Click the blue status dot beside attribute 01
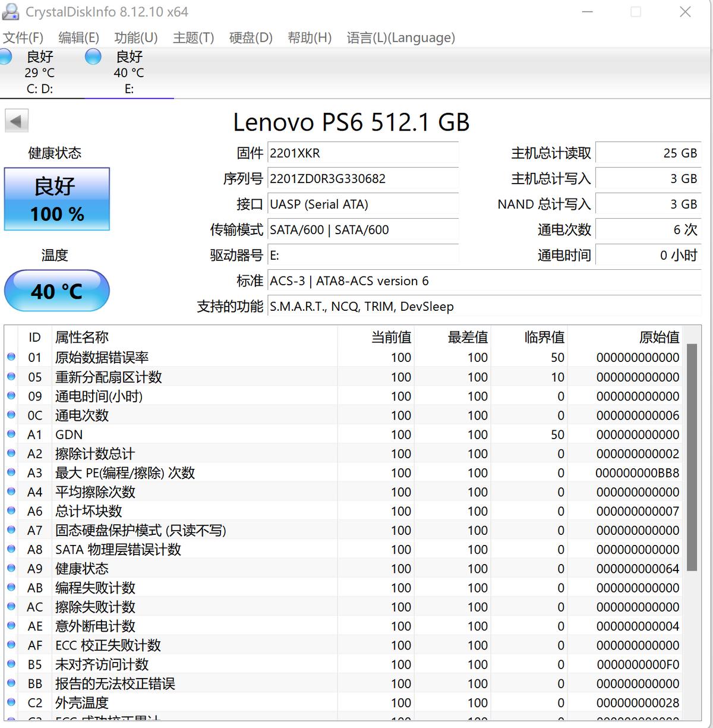713x728 pixels. pyautogui.click(x=11, y=357)
